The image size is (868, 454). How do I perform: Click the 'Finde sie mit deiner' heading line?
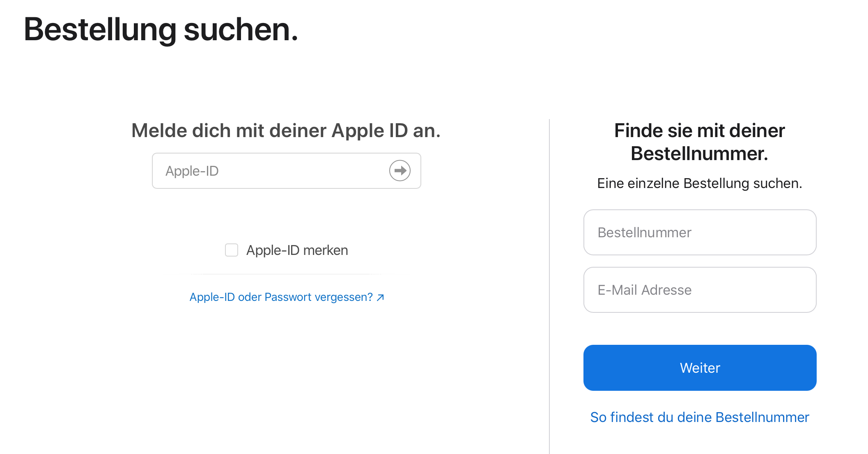point(699,131)
